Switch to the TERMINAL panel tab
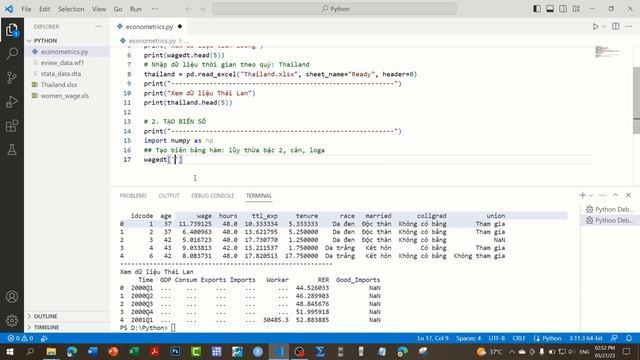The width and height of the screenshot is (640, 360). point(259,196)
